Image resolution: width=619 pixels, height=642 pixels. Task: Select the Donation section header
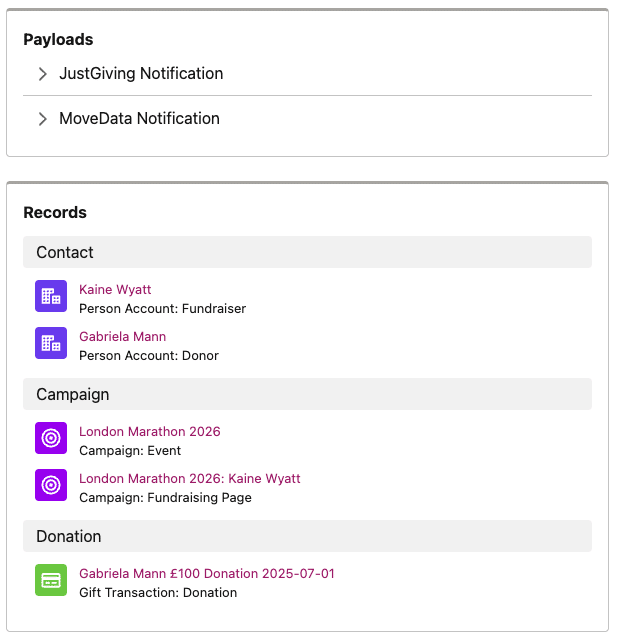coord(307,537)
